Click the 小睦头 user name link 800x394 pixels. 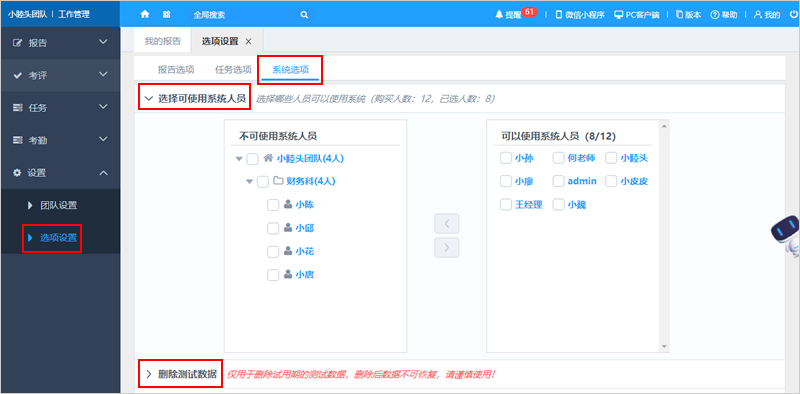[x=634, y=158]
